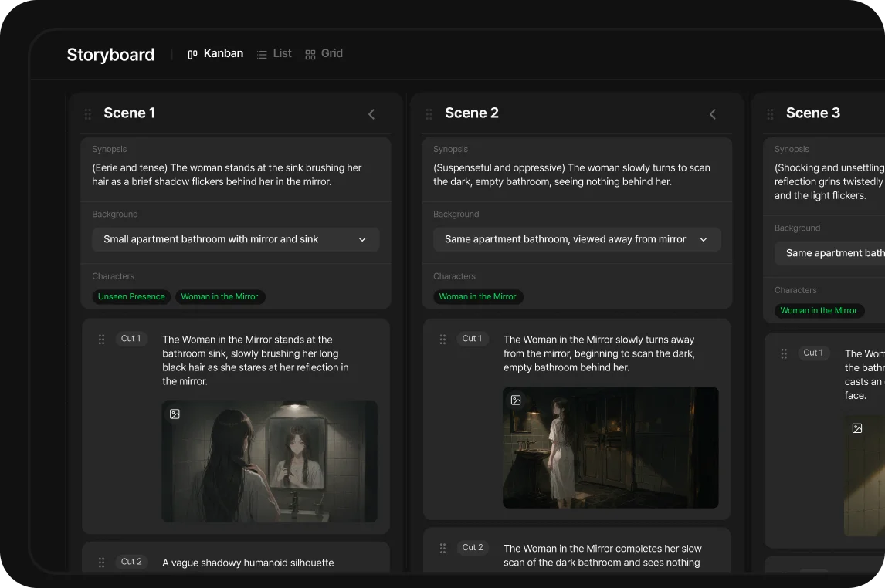Click the image icon on Scene 1 Cut 1 thumbnail

[175, 414]
